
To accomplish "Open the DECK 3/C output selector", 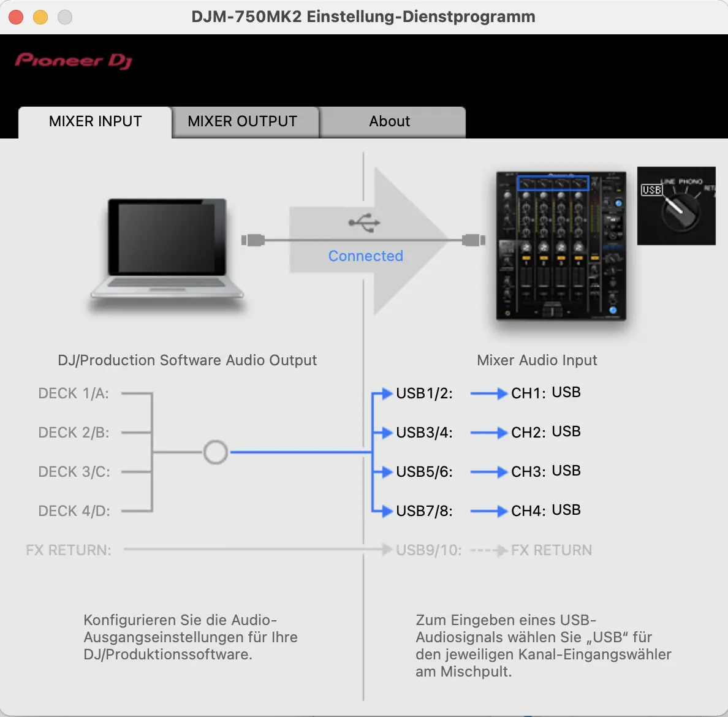I will (x=74, y=472).
